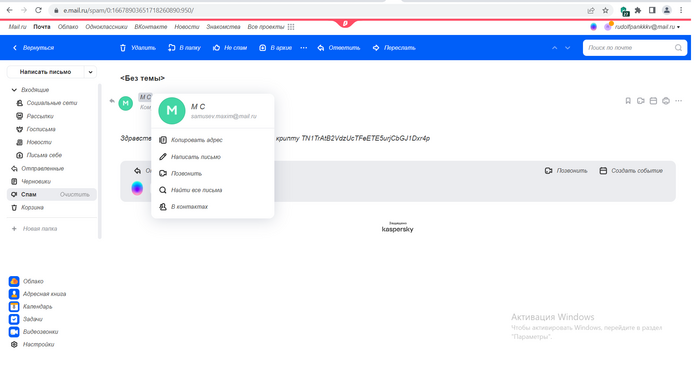Viewport: 700px width, 372px height.
Task: Open message three-dot options menu
Action: pos(679,101)
